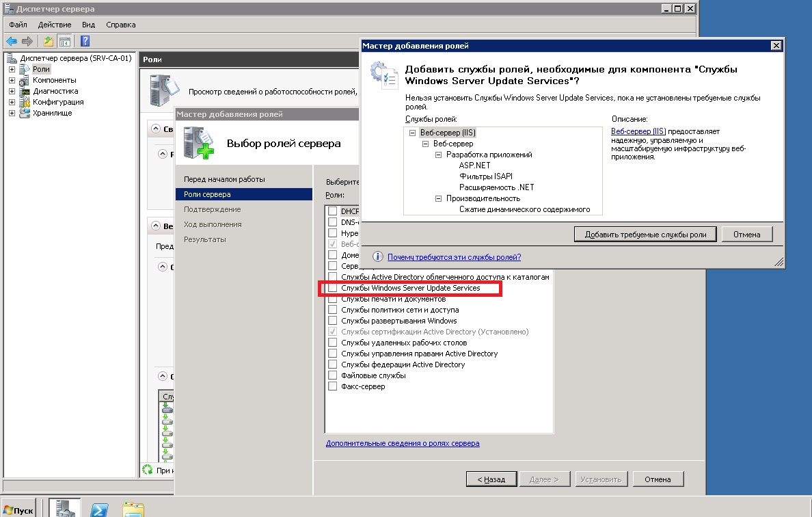Expand the Конфигурация tree node
Viewport: 812px width, 517px height.
tap(12, 102)
